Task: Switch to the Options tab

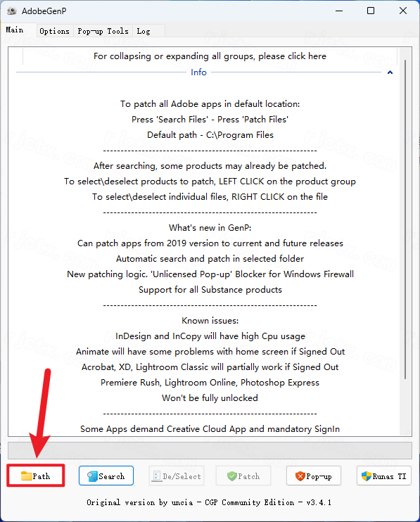Action: point(55,31)
